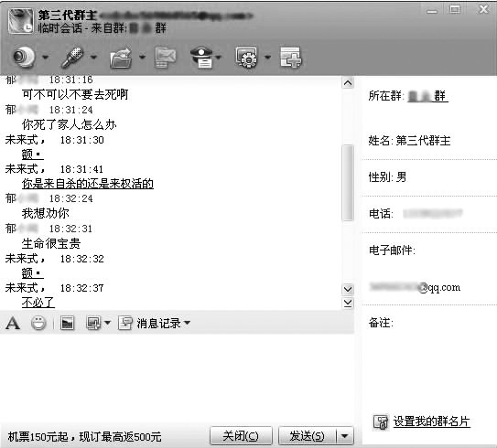Click timestamp 18:31:41
The width and height of the screenshot is (497, 448).
(x=82, y=169)
